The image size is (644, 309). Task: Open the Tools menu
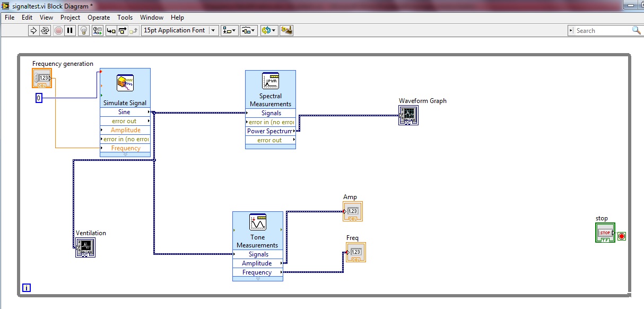(x=125, y=18)
